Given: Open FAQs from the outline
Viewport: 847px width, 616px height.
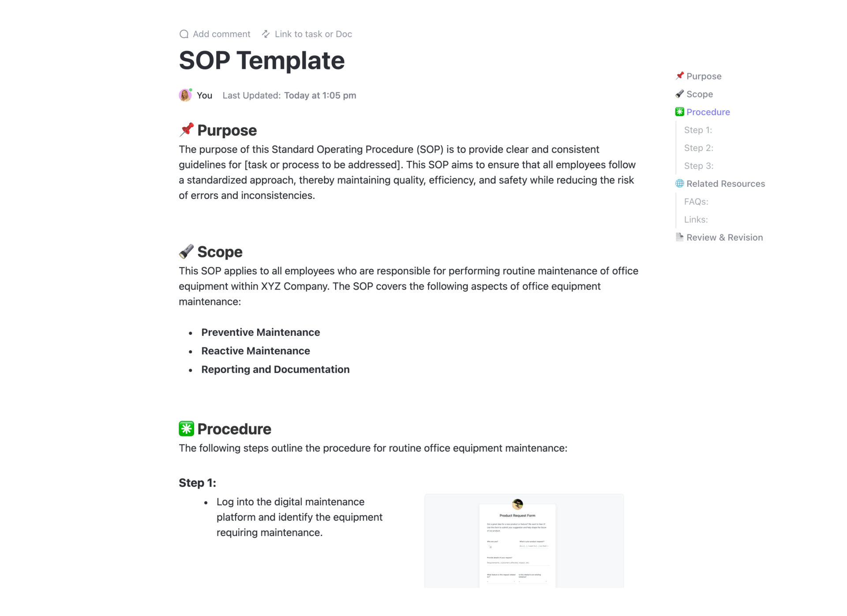Looking at the screenshot, I should click(x=696, y=202).
